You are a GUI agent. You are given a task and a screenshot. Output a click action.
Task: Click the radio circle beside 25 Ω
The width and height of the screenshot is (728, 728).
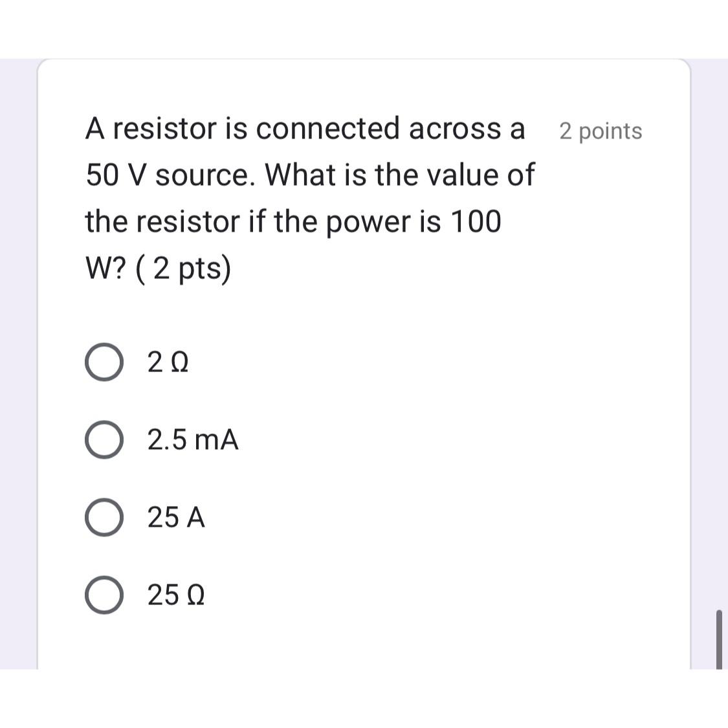(x=104, y=593)
